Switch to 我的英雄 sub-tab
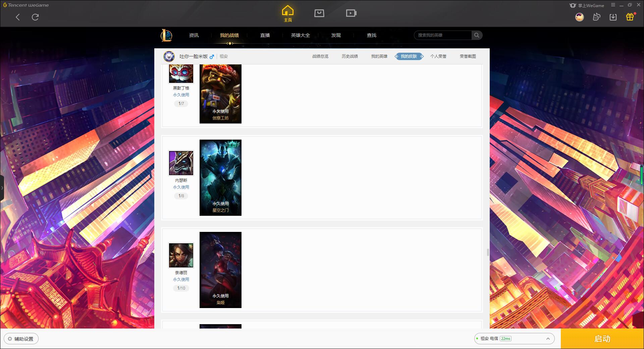 pyautogui.click(x=379, y=56)
